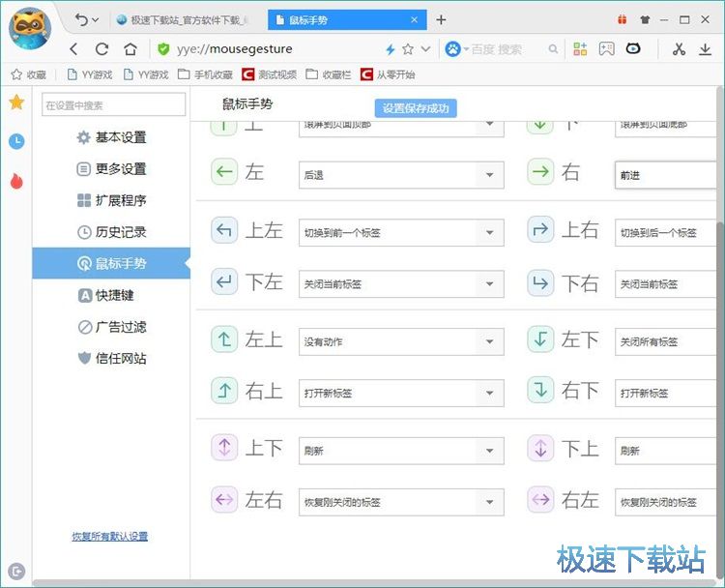Bookmark the page with the star icon
The image size is (725, 588).
408,49
